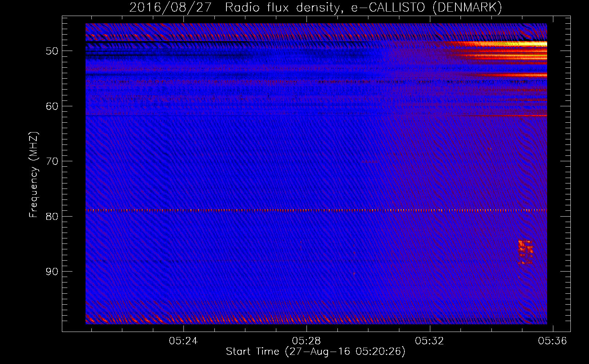The image size is (589, 364).
Task: Click the 60 MHz frequency tick label
Action: [x=52, y=106]
